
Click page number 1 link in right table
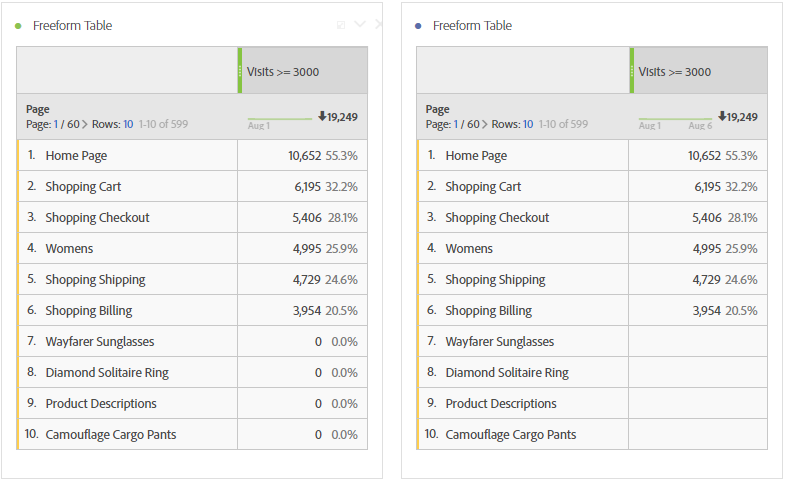[x=456, y=124]
